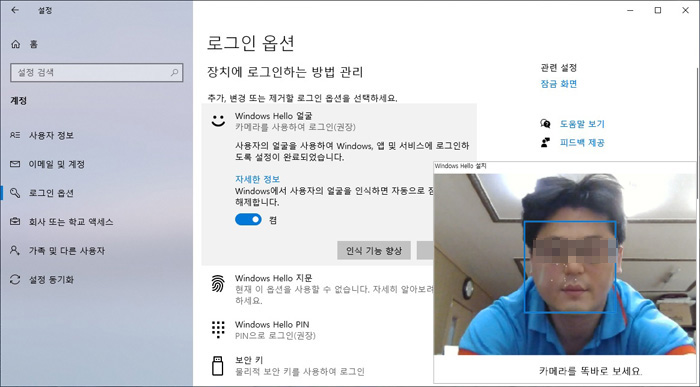Image resolution: width=700 pixels, height=387 pixels.
Task: Open the 잠금 화면 link
Action: coord(558,84)
